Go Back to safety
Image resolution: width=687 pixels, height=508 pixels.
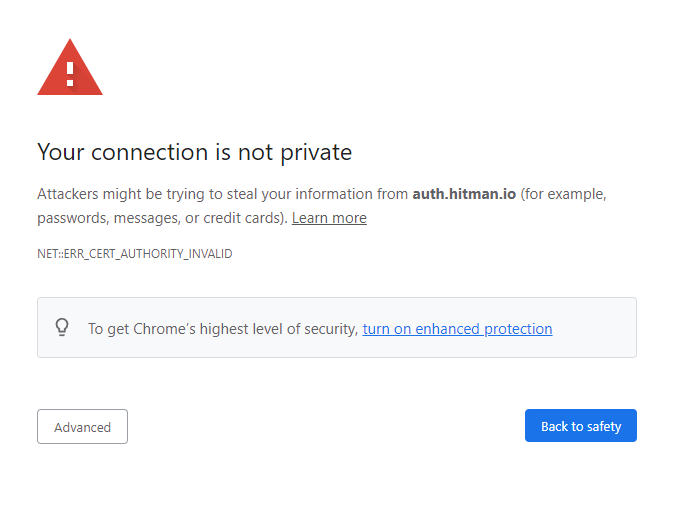pyautogui.click(x=581, y=426)
